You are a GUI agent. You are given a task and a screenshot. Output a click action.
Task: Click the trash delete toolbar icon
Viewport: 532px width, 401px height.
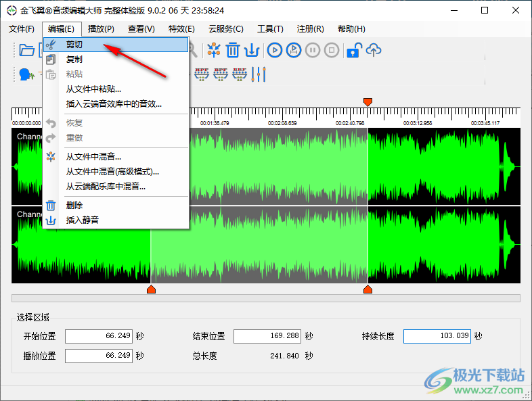pos(233,50)
